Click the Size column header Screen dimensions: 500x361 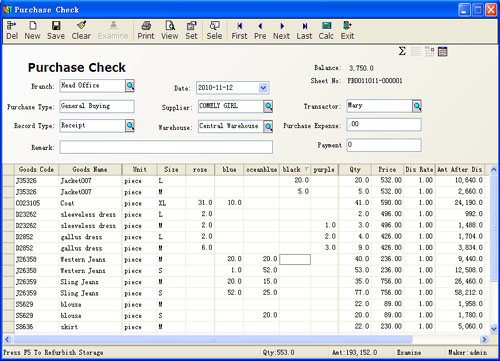[171, 169]
